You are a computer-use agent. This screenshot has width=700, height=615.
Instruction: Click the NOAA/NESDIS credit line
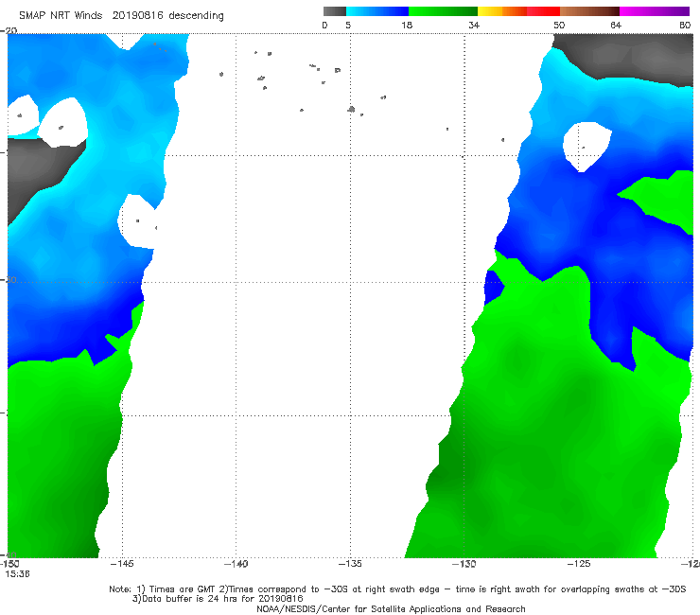(x=391, y=608)
